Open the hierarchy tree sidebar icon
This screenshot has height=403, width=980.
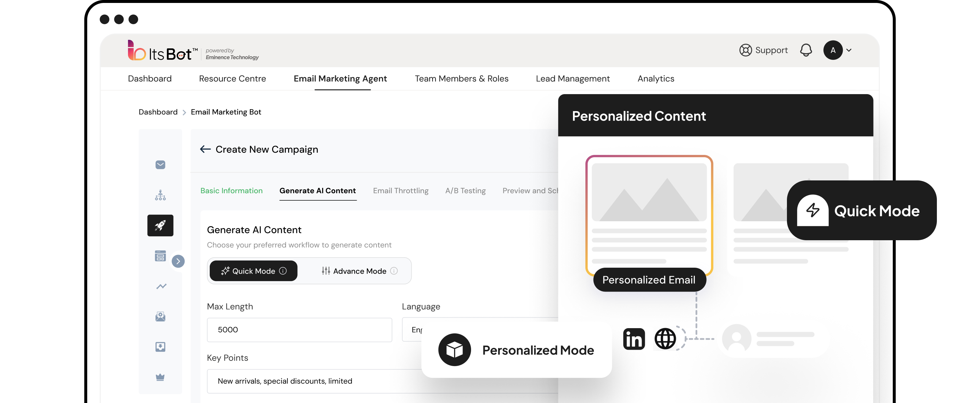(160, 195)
